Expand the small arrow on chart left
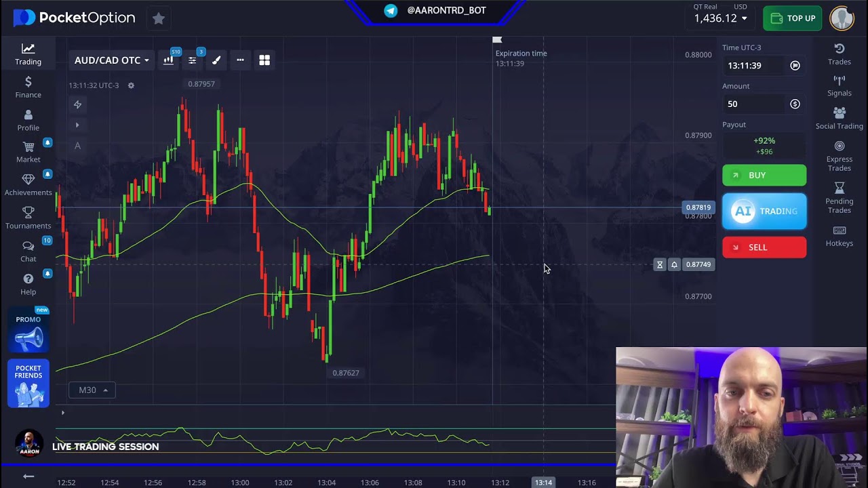The width and height of the screenshot is (868, 488). (77, 125)
